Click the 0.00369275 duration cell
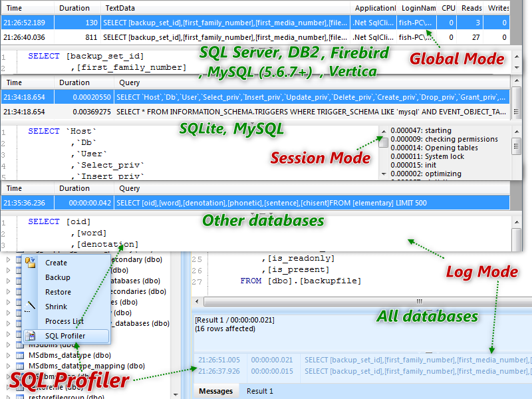Viewport: 532px width, 399px height. coord(84,112)
